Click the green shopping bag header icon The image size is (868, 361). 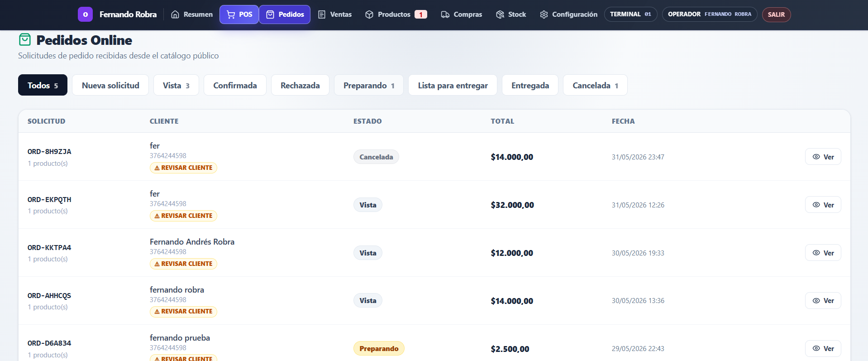25,40
